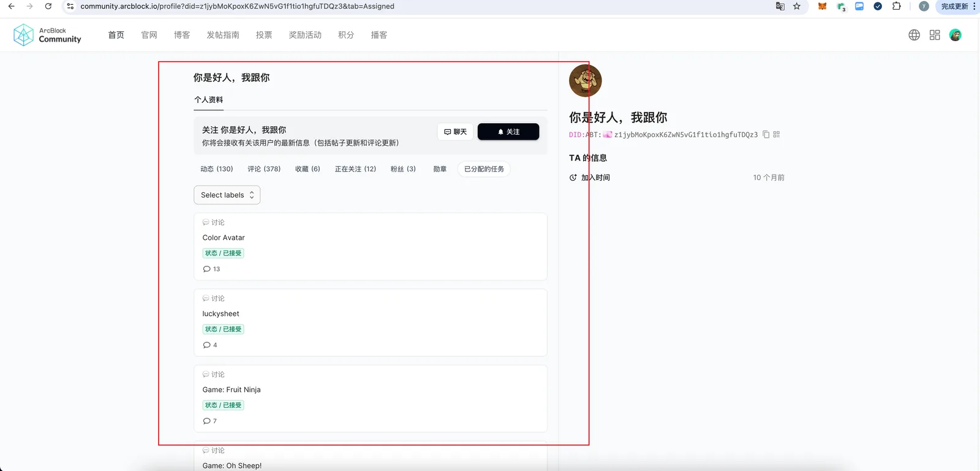Click the TA 的信息 heading
Image resolution: width=980 pixels, height=471 pixels.
(x=588, y=158)
